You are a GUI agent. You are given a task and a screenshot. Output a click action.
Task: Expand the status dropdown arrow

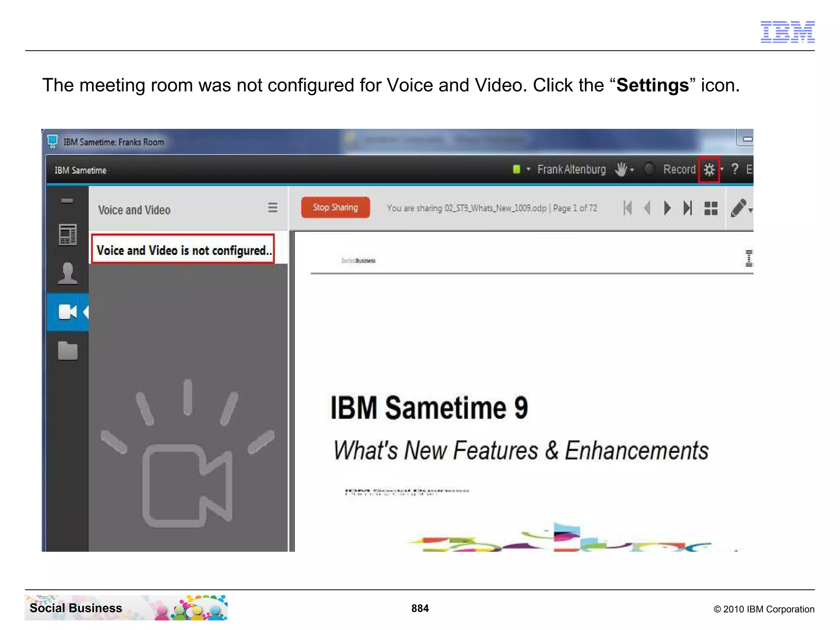click(528, 169)
